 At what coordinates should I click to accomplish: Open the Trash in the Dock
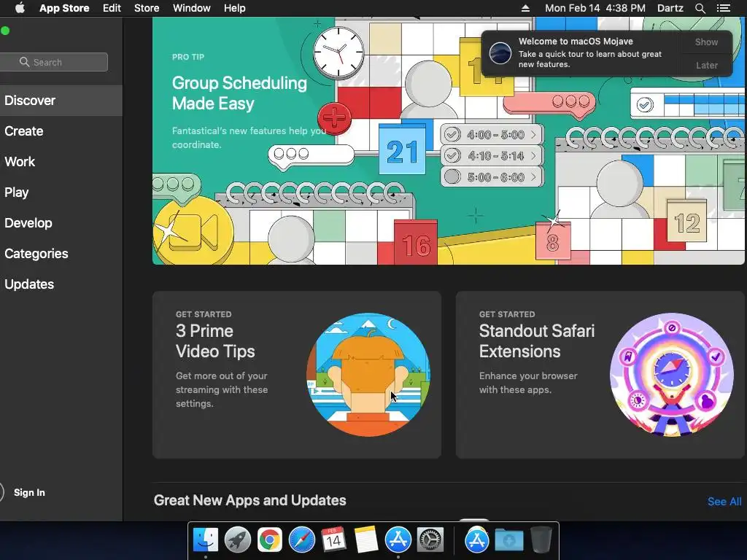[541, 540]
